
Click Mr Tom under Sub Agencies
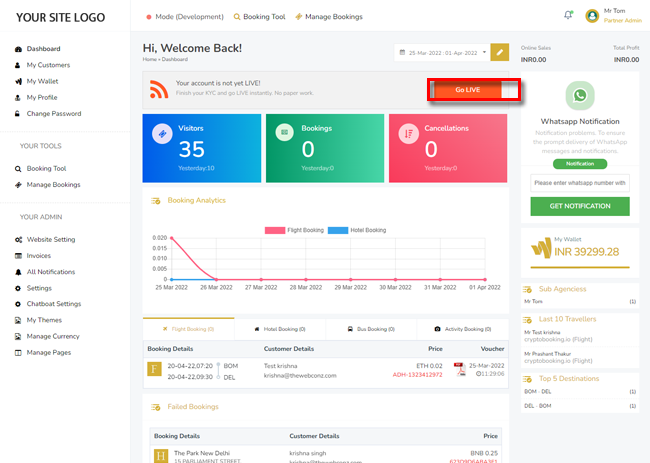coord(533,301)
